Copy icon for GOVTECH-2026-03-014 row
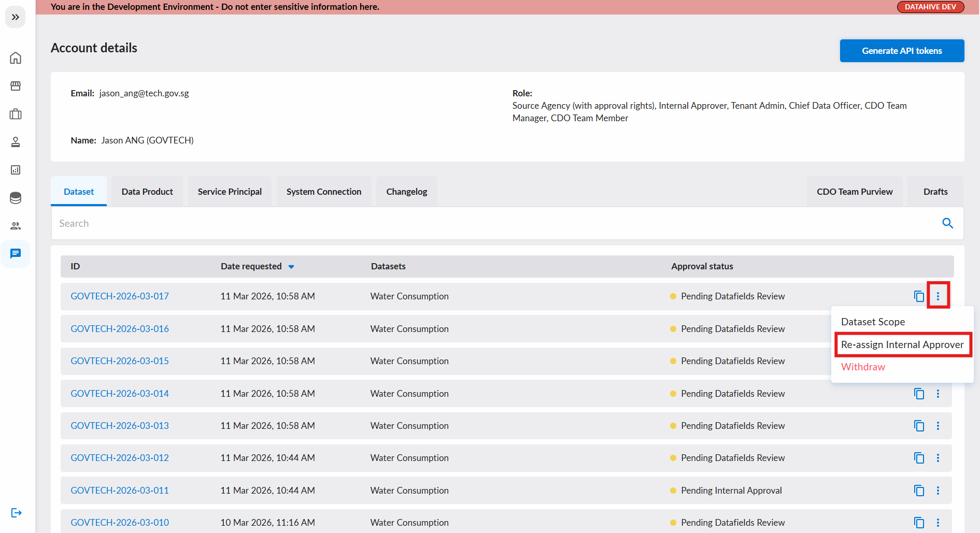Viewport: 980px width, 533px height. point(919,394)
